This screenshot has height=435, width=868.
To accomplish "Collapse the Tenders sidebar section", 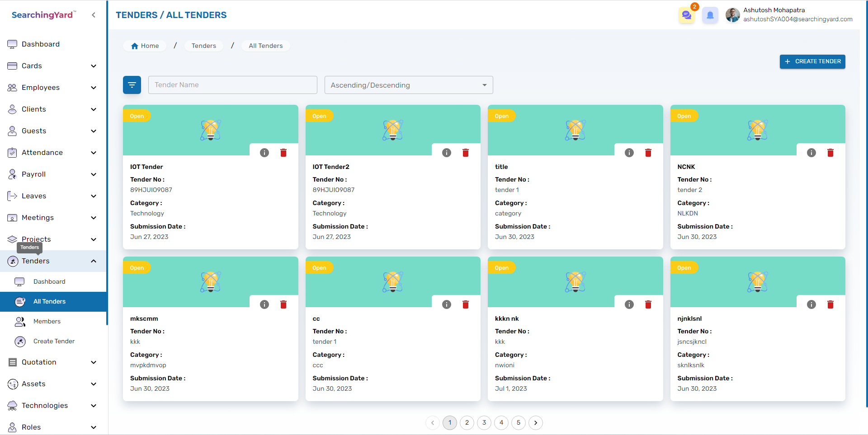I will pyautogui.click(x=93, y=261).
